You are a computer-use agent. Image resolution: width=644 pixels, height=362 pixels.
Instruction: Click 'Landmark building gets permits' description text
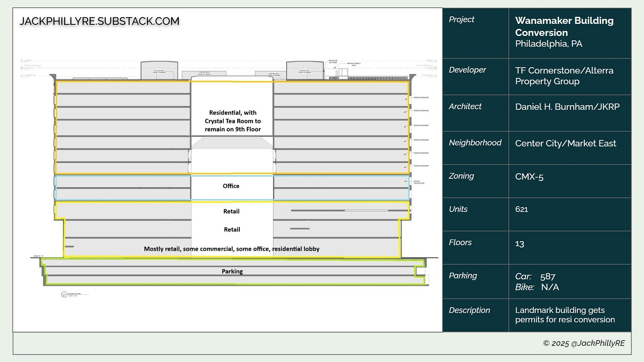[565, 315]
